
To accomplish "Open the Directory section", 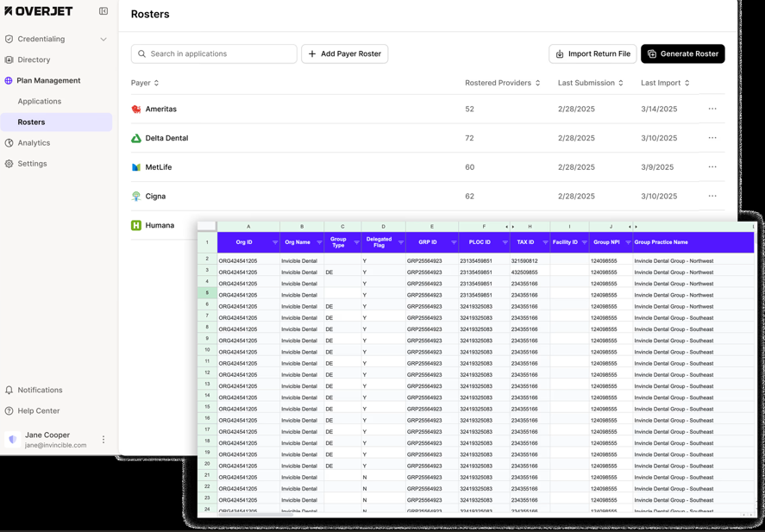I will 34,60.
